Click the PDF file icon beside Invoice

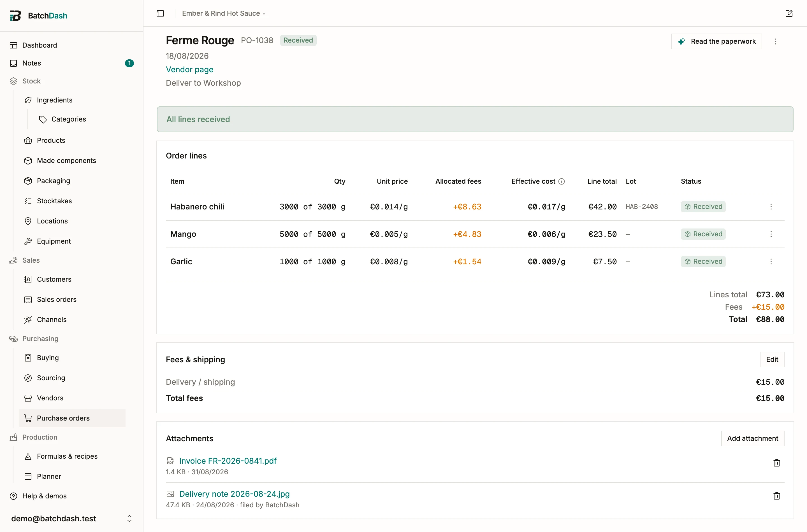click(x=170, y=461)
